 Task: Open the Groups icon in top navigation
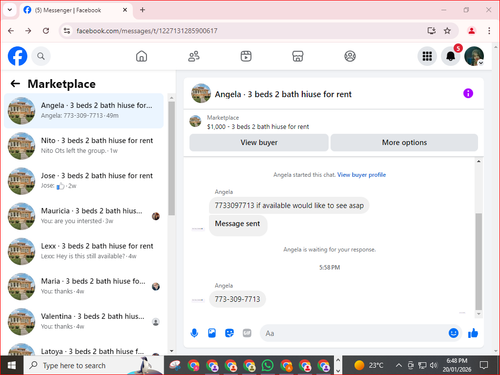350,56
